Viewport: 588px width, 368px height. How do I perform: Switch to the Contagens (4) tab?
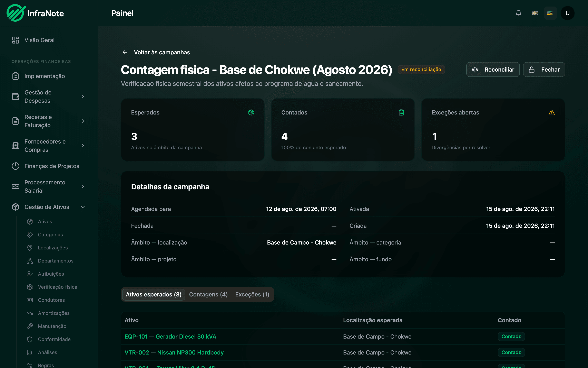click(x=208, y=294)
